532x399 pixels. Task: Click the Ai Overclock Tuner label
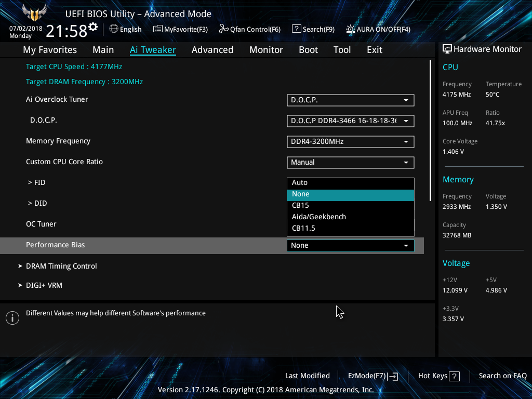pos(57,99)
